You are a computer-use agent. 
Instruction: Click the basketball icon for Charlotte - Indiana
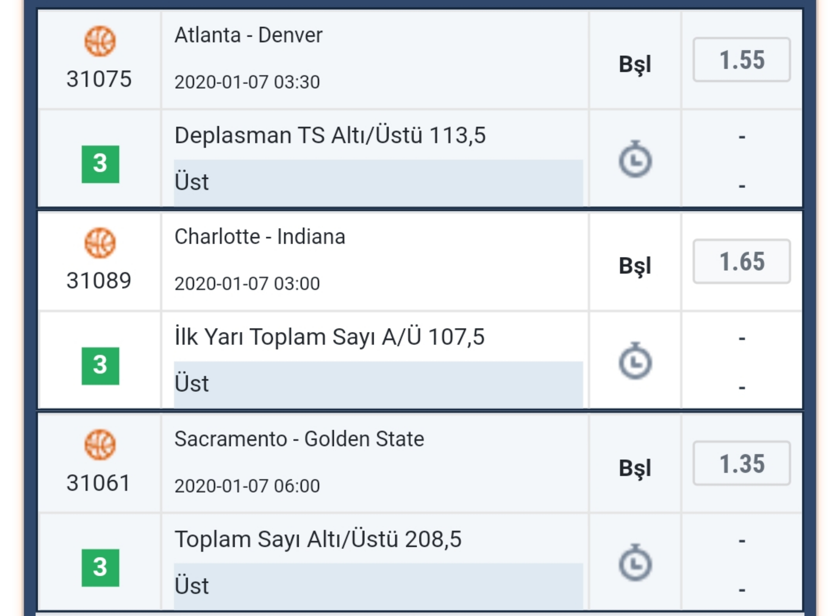tap(100, 243)
